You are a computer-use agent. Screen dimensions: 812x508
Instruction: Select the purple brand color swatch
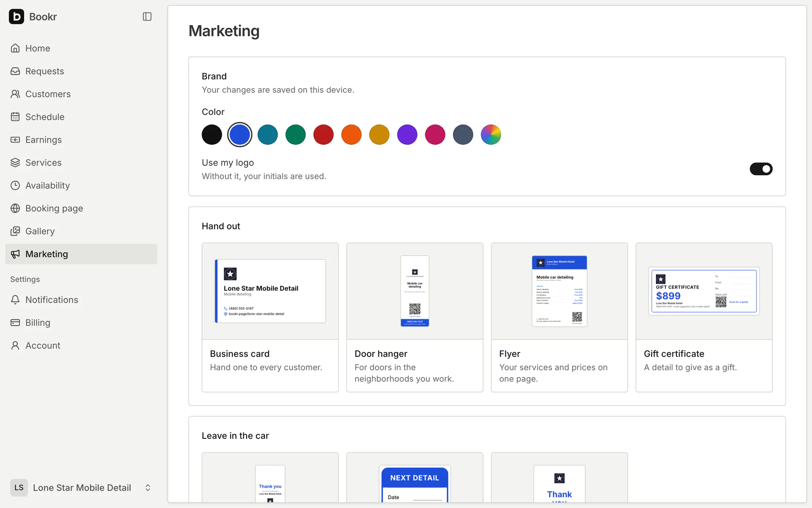pos(407,134)
